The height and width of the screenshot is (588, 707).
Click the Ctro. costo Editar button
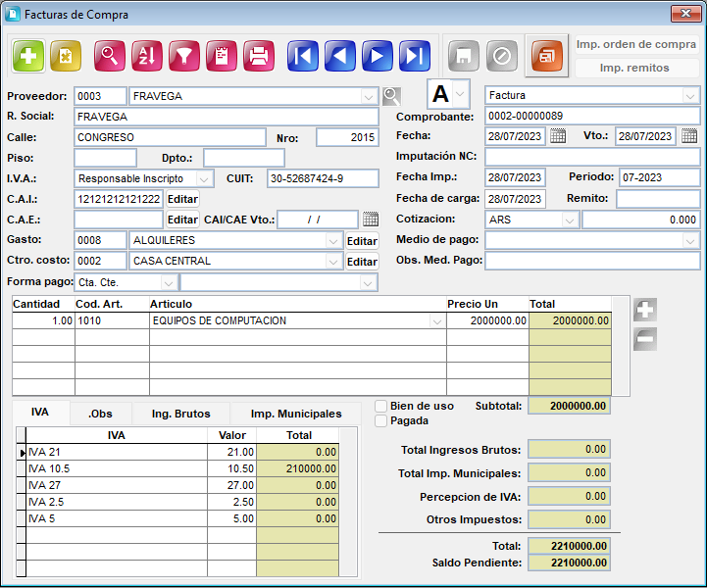(362, 262)
